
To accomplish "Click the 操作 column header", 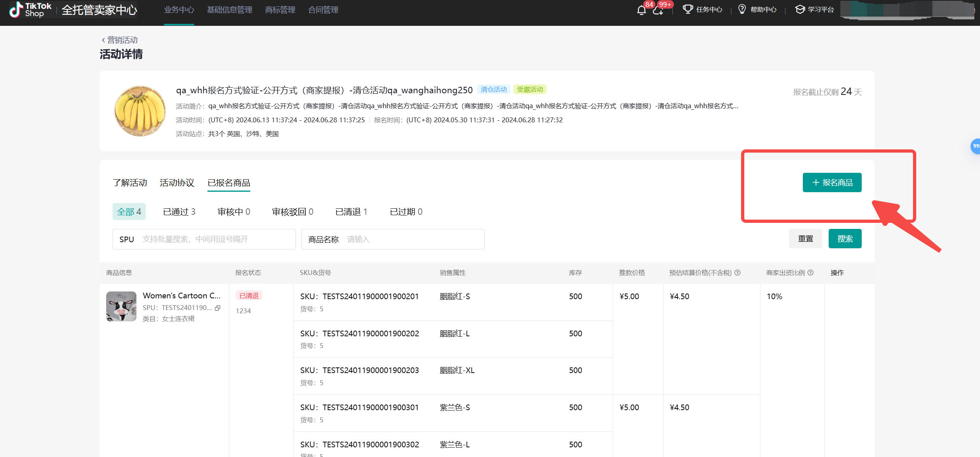I will point(837,273).
